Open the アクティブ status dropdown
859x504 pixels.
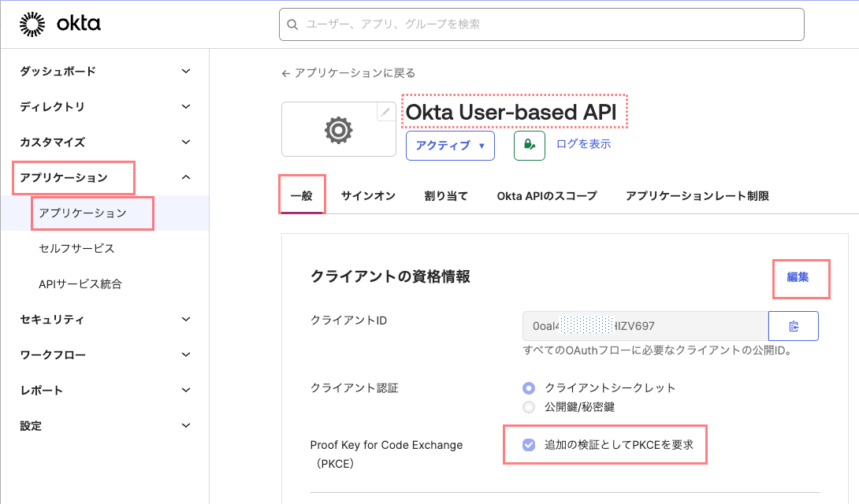pos(450,146)
